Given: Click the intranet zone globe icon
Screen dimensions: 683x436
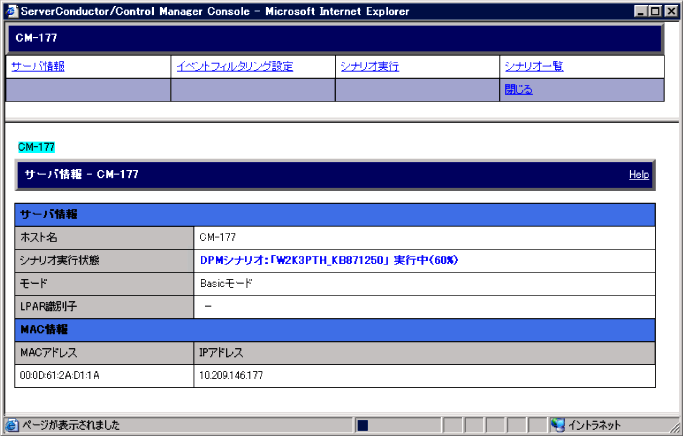Looking at the screenshot, I should [557, 425].
